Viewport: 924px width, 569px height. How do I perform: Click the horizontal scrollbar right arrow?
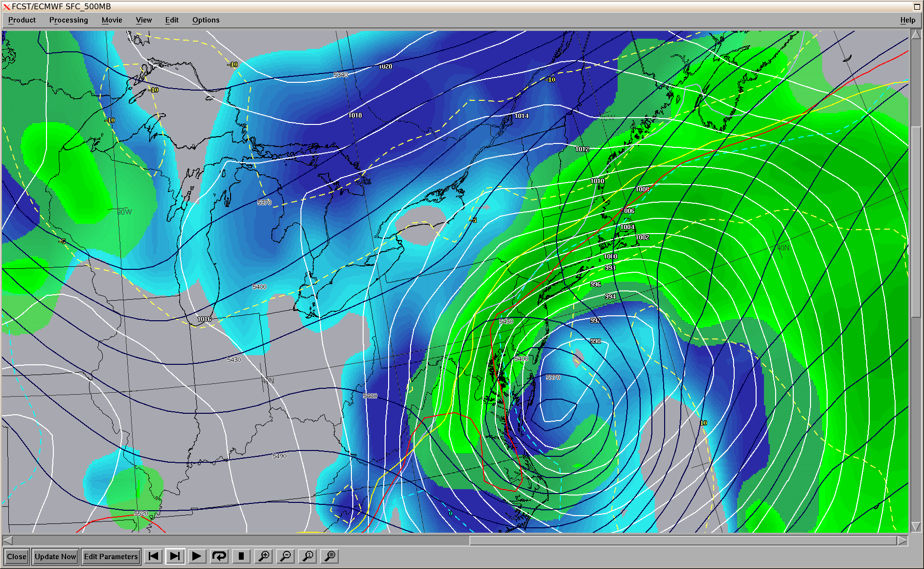(902, 541)
